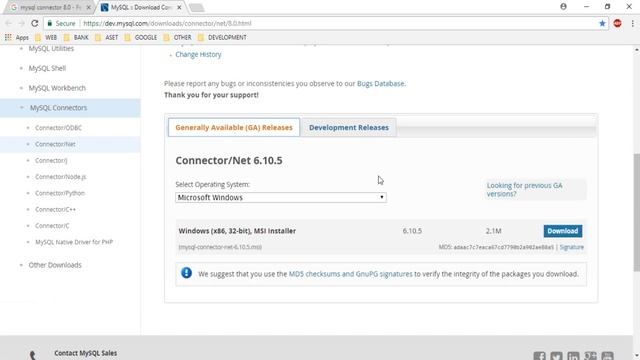Open the ASET bookmarks folder
This screenshot has width=640, height=360.
click(107, 37)
